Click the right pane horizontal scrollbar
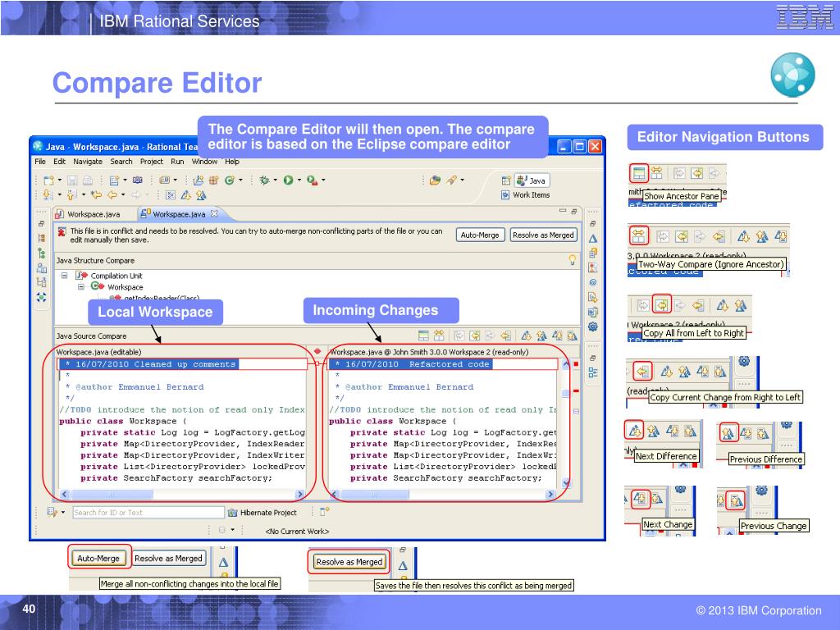 pyautogui.click(x=442, y=495)
